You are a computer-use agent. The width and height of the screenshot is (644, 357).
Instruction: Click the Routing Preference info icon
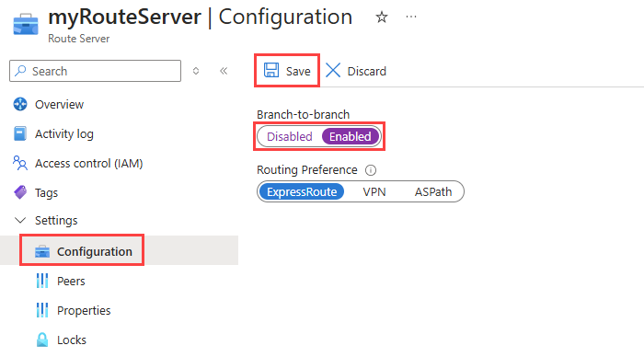371,170
